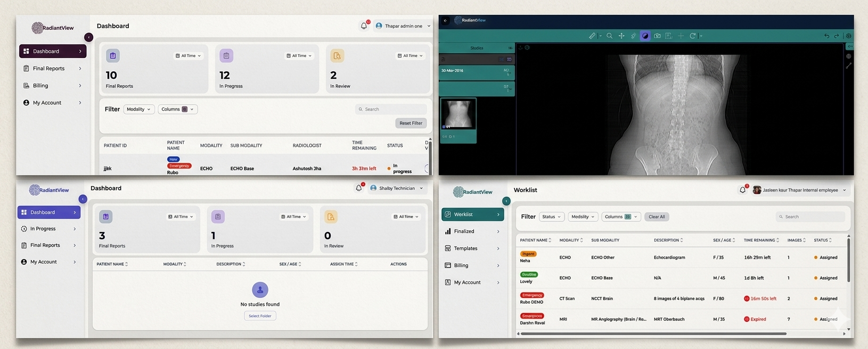The image size is (868, 349).
Task: Toggle sort on Patient Name column in Worklist
Action: [550, 240]
